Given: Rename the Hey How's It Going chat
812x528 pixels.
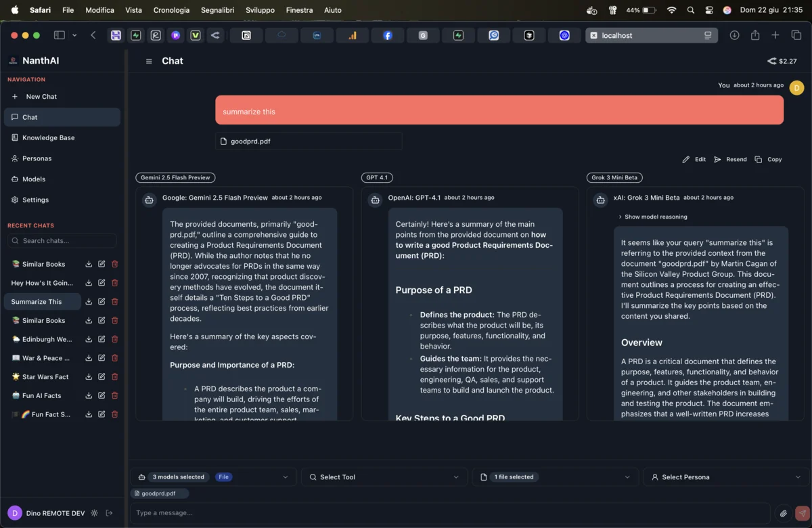Looking at the screenshot, I should coord(101,283).
